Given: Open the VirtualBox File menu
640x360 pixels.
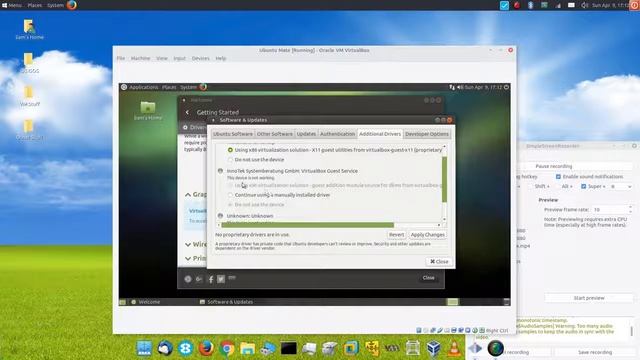Looking at the screenshot, I should click(x=121, y=58).
